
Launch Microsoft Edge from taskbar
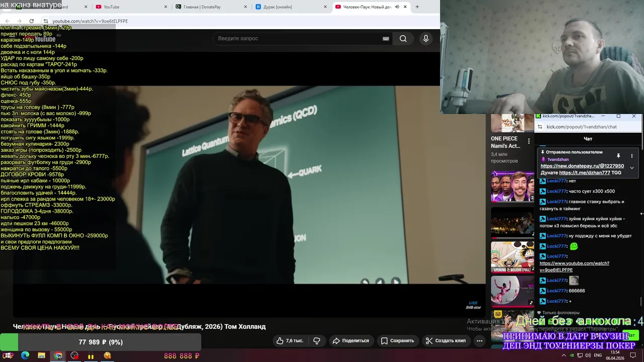coord(25,355)
